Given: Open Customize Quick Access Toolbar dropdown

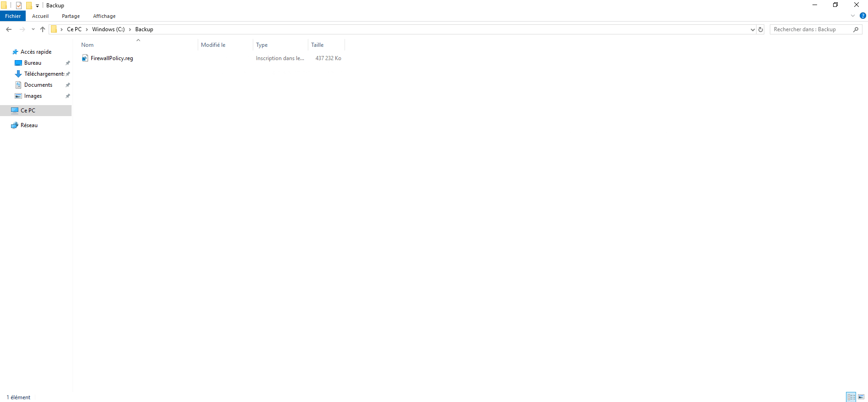Looking at the screenshot, I should point(37,6).
